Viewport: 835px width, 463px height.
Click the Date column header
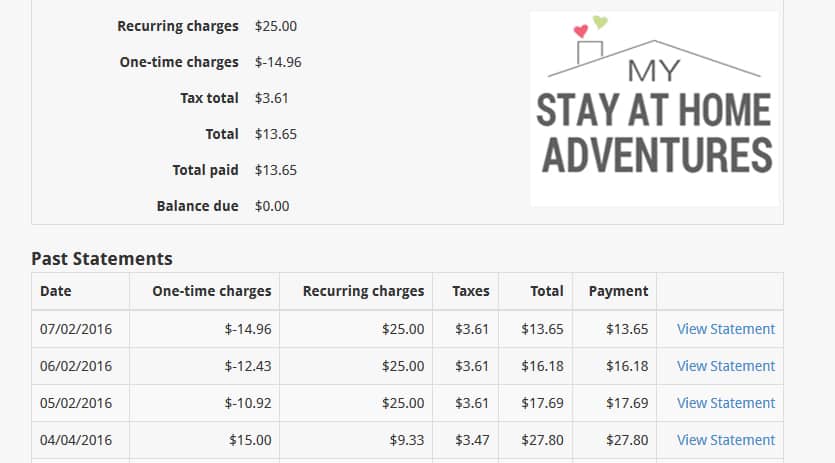tap(56, 291)
